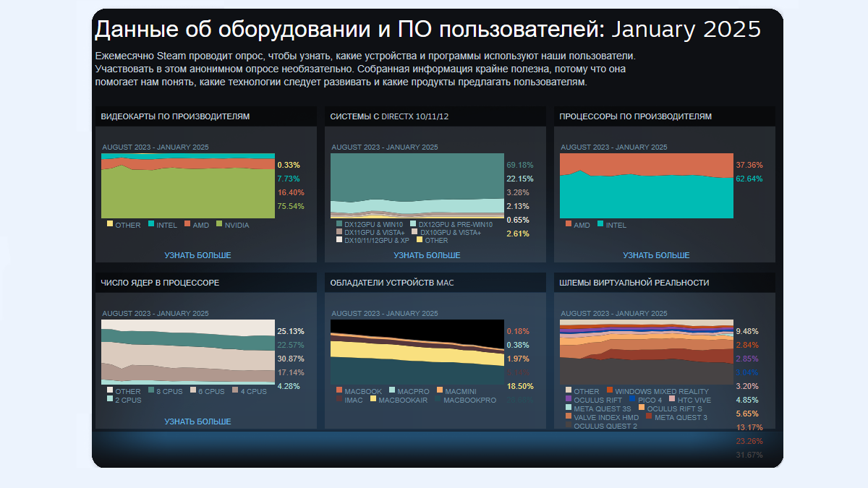
Task: Click the DX12GPU & WIN10 legend swatch
Action: [339, 224]
